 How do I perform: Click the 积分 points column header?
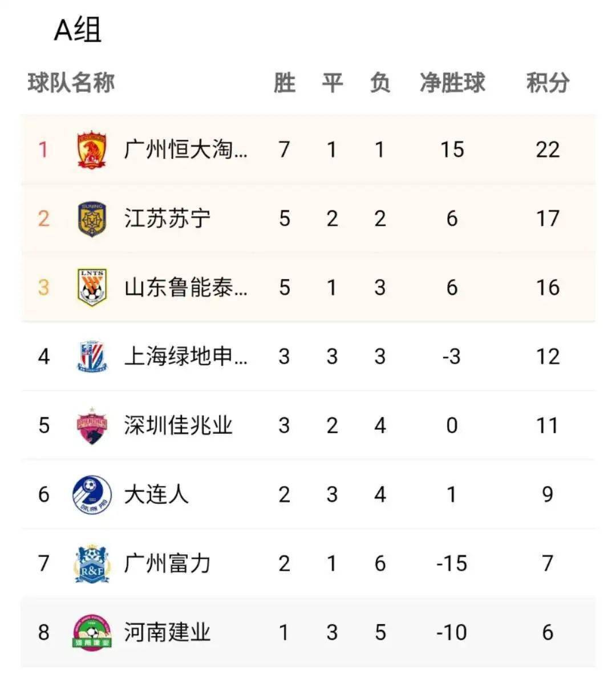click(x=547, y=83)
